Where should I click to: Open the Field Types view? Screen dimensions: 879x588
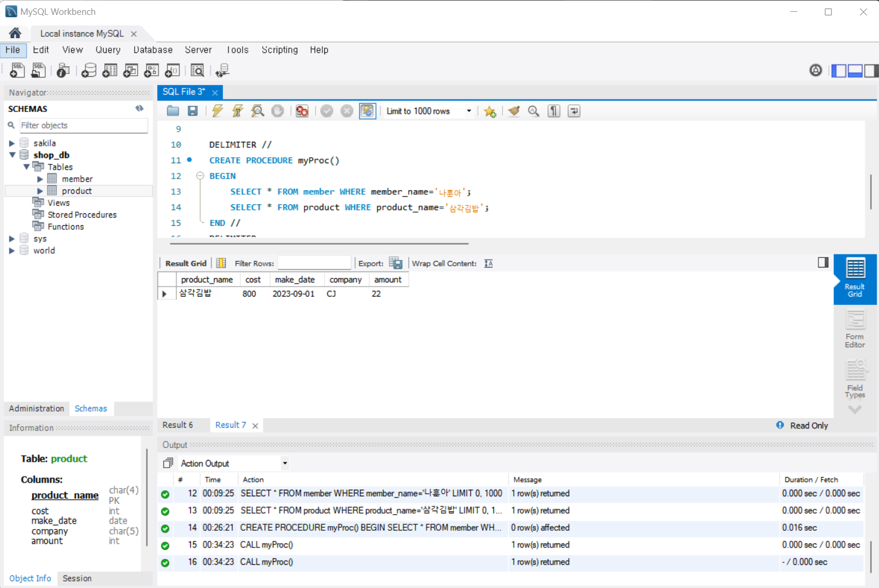(855, 379)
